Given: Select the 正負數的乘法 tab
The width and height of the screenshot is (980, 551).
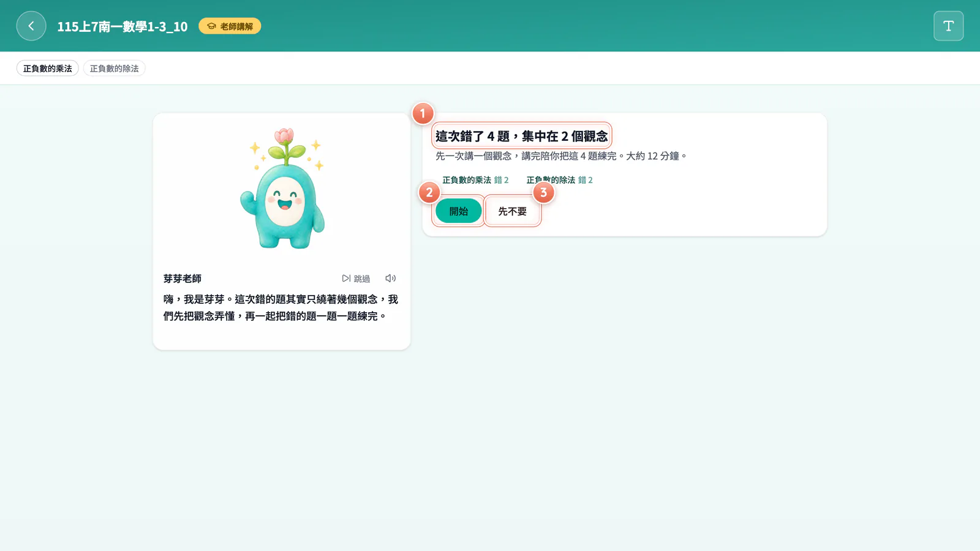Looking at the screenshot, I should tap(48, 69).
